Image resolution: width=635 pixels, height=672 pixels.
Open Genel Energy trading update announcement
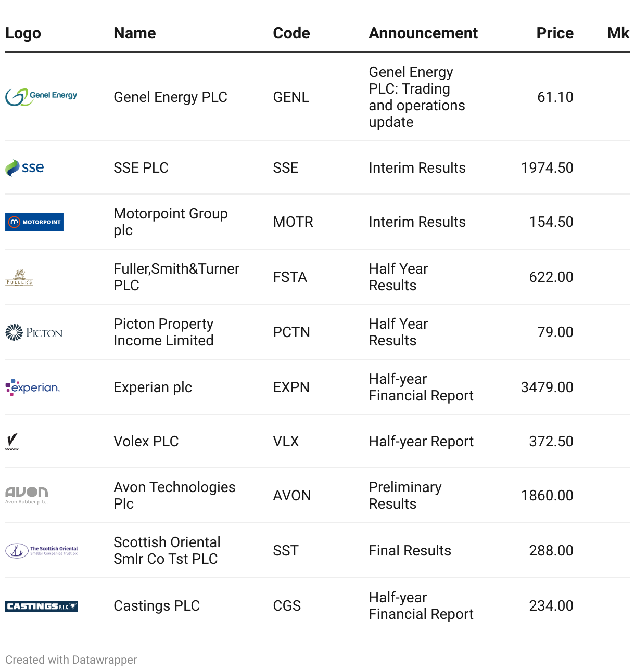416,97
